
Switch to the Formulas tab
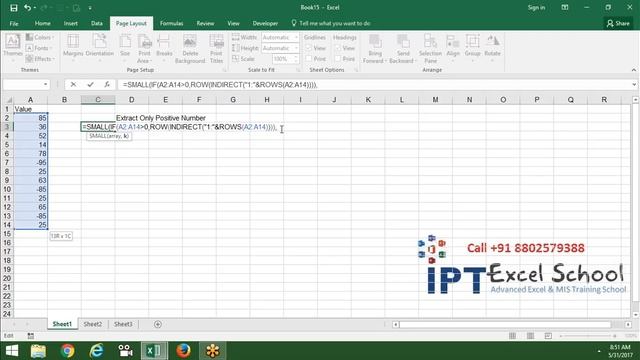coord(171,24)
